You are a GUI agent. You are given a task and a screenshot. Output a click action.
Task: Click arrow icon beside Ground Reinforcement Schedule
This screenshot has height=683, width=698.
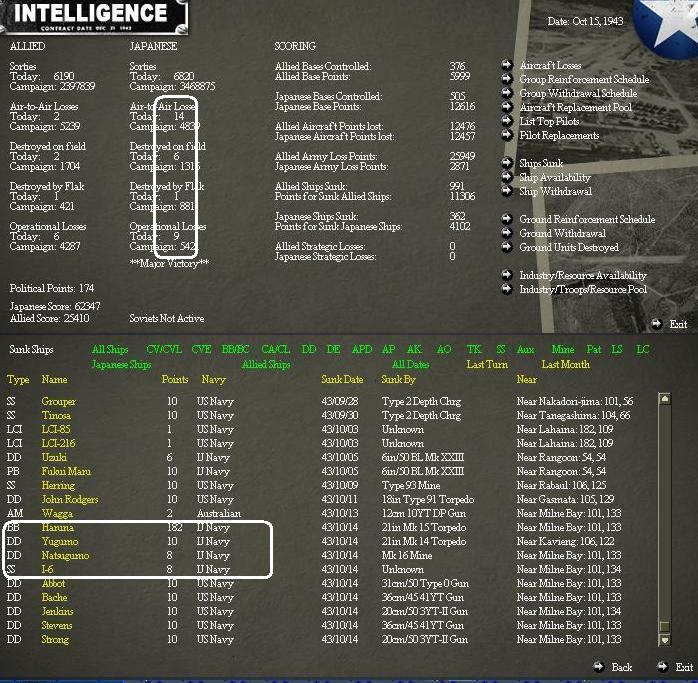507,219
